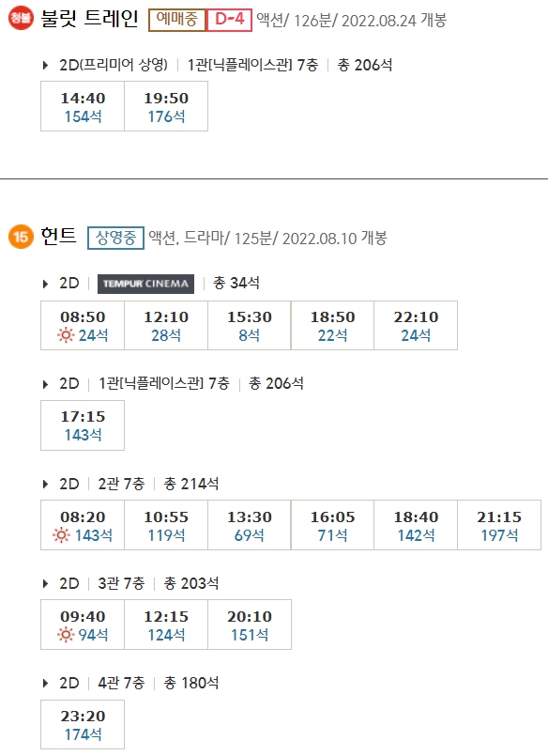548x756 pixels.
Task: Select 10:55 showtime with 119석
Action: (x=166, y=525)
